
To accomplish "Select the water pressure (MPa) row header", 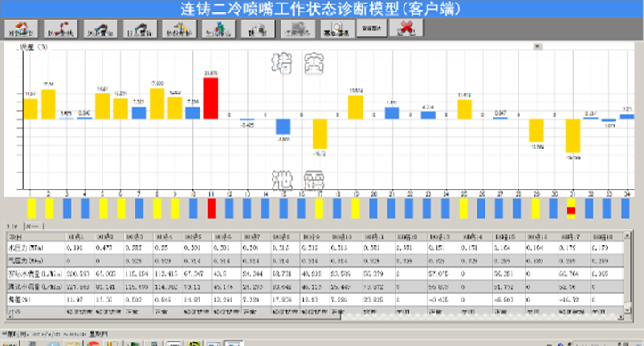I will coord(37,247).
